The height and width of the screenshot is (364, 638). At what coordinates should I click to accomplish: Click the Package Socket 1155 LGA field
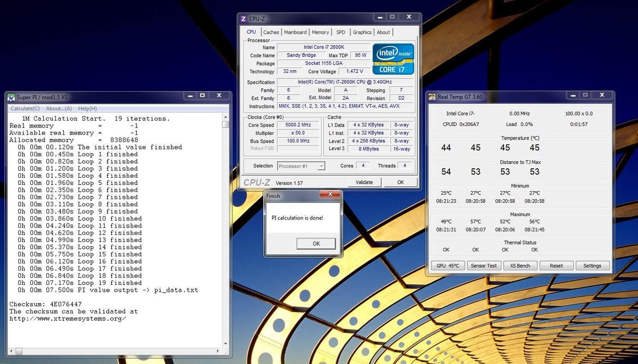(x=323, y=63)
